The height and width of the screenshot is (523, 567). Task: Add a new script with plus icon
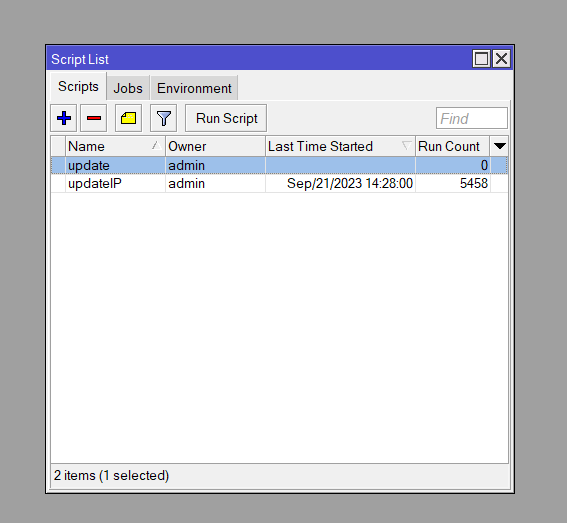click(64, 118)
